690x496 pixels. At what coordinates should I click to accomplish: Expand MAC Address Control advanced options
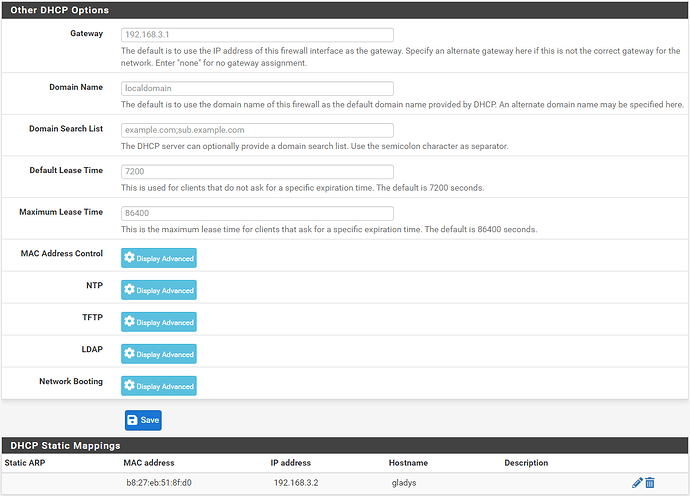click(159, 258)
